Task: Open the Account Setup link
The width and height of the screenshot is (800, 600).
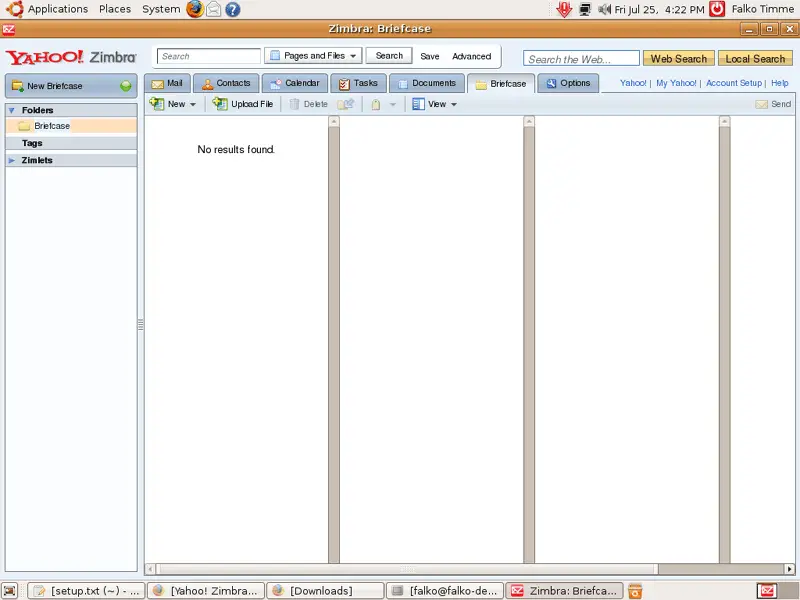Action: point(734,83)
